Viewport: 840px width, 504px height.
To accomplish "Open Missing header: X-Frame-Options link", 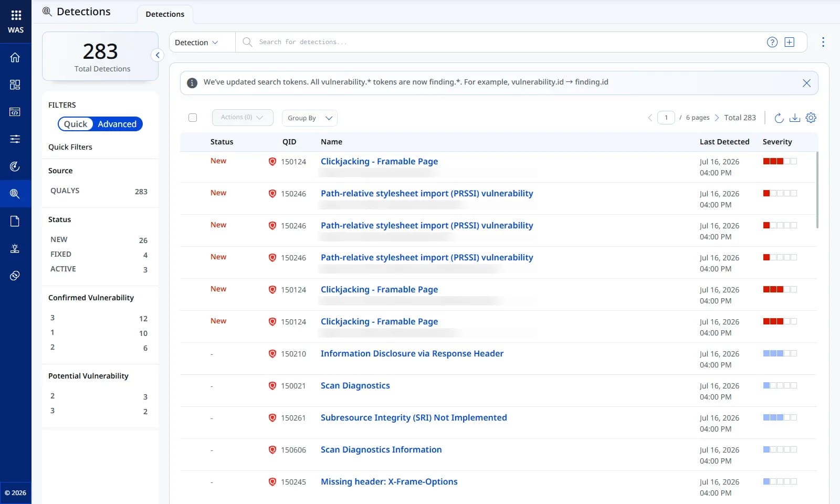I will pyautogui.click(x=389, y=482).
